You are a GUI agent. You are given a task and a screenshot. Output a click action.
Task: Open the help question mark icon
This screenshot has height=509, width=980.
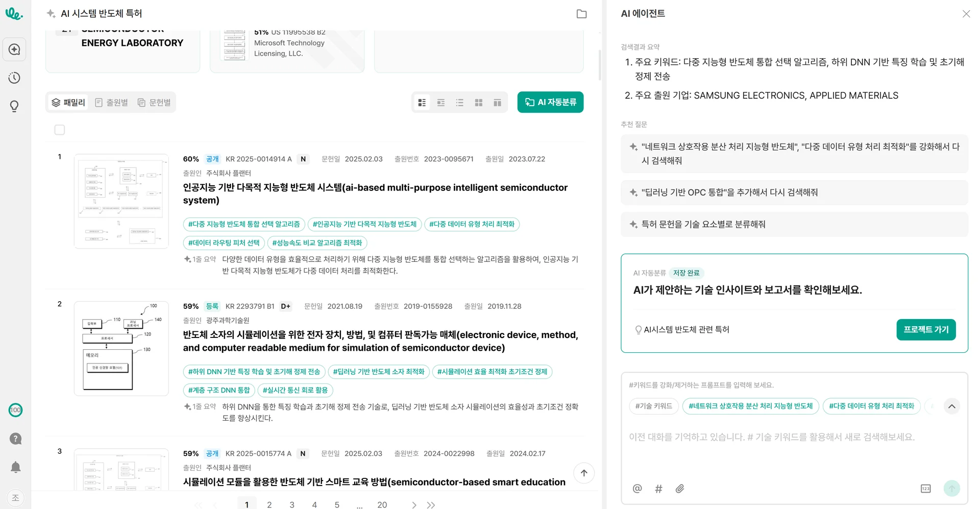pyautogui.click(x=15, y=439)
